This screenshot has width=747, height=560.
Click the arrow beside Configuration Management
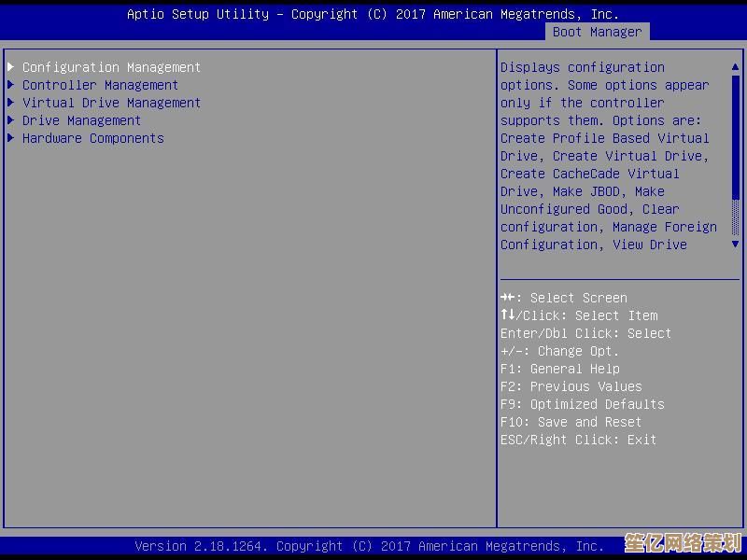11,67
